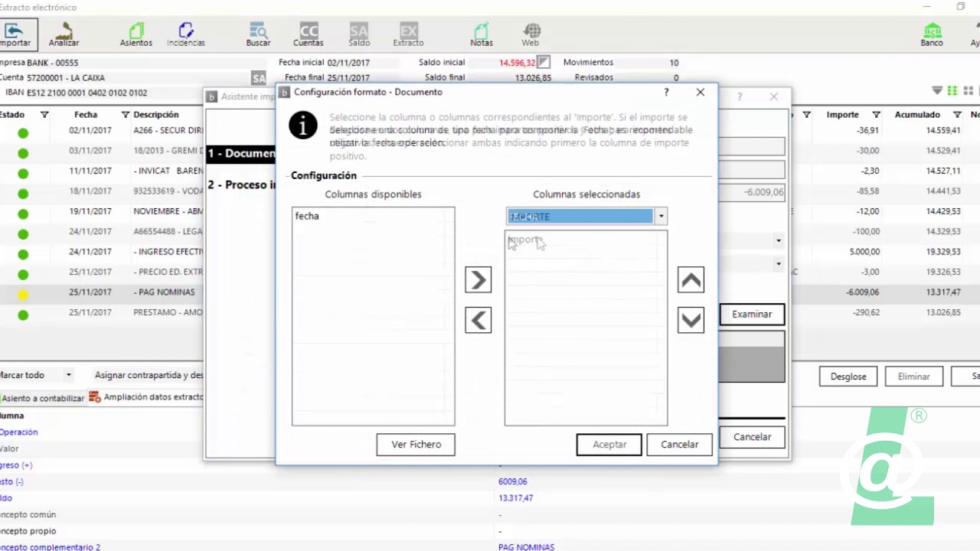Screen dimensions: 980x551
Task: Click the -290,62 amount cell
Action: pos(867,312)
